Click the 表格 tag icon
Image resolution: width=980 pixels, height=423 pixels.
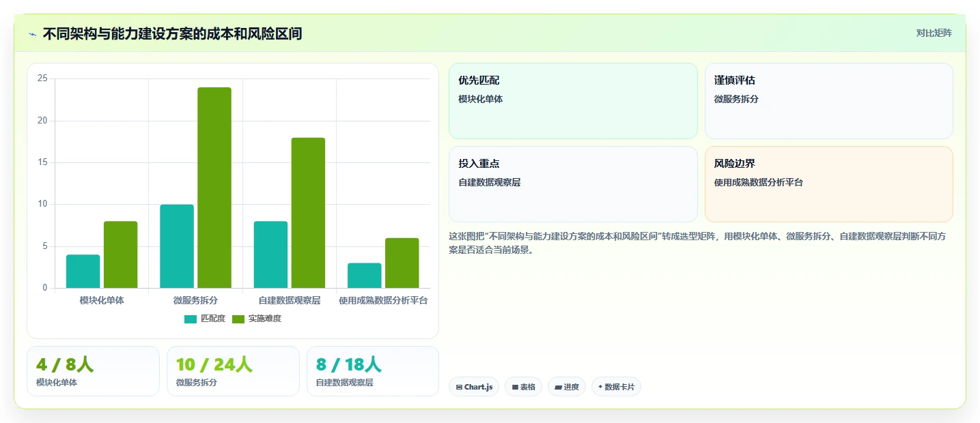(515, 387)
